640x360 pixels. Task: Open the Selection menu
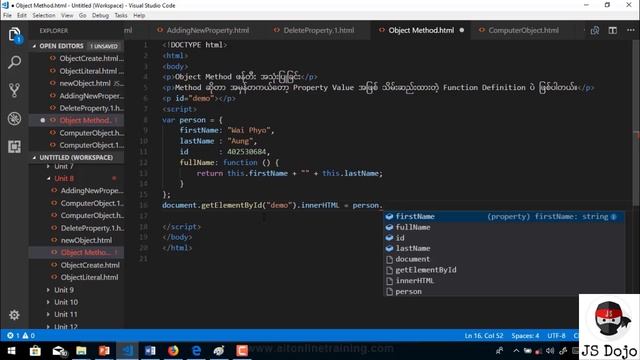click(44, 16)
